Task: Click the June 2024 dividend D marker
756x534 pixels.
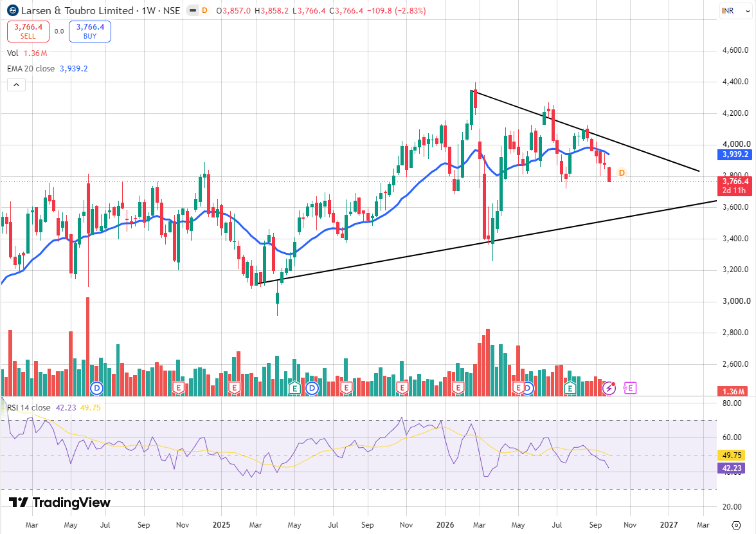Action: [98, 388]
